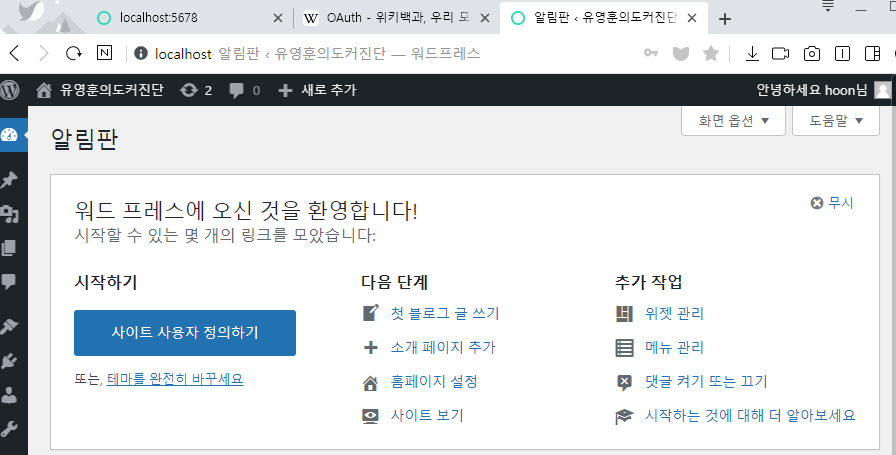Open the tab list icon at top right
Viewport: 896px width, 455px height.
[x=827, y=7]
